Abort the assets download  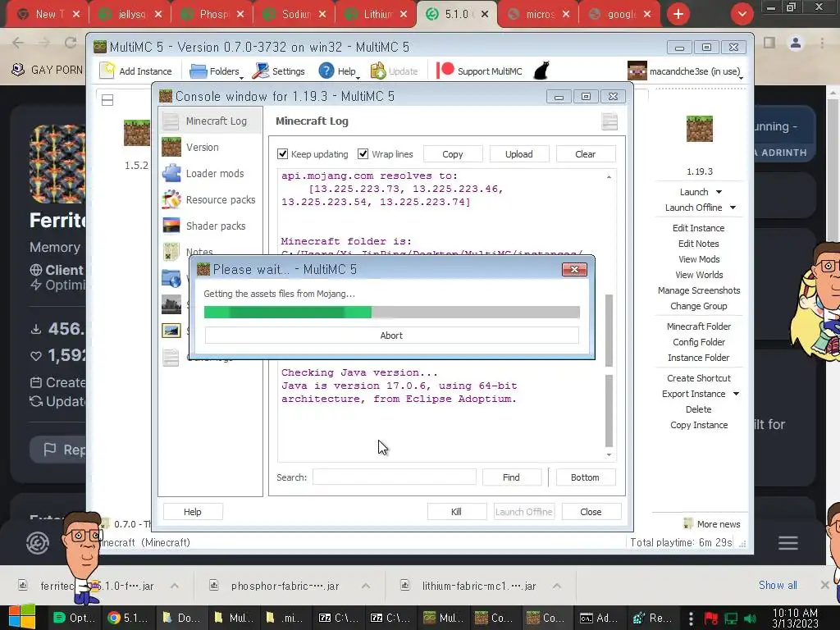391,336
